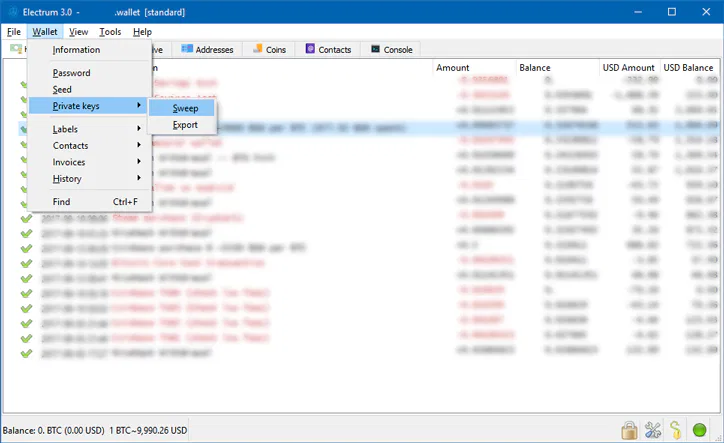Open the Tools menu
Screen dimensions: 724x443
[110, 32]
